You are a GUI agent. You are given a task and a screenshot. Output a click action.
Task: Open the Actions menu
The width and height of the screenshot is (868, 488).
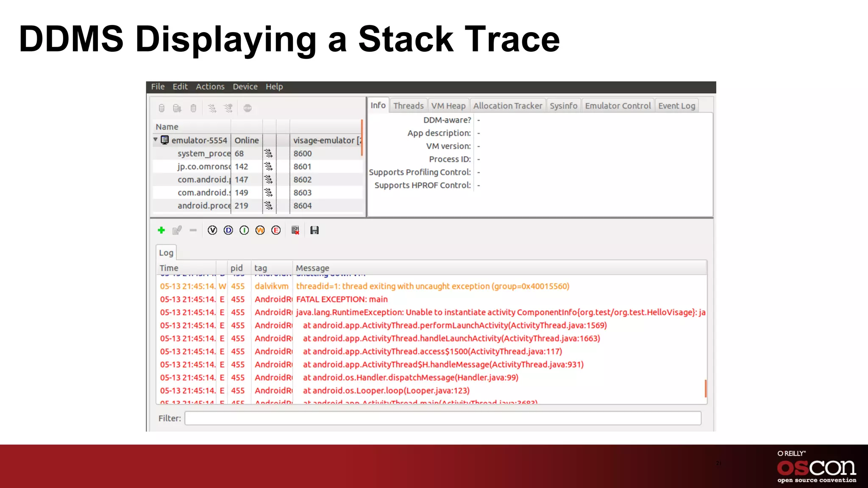(x=210, y=86)
